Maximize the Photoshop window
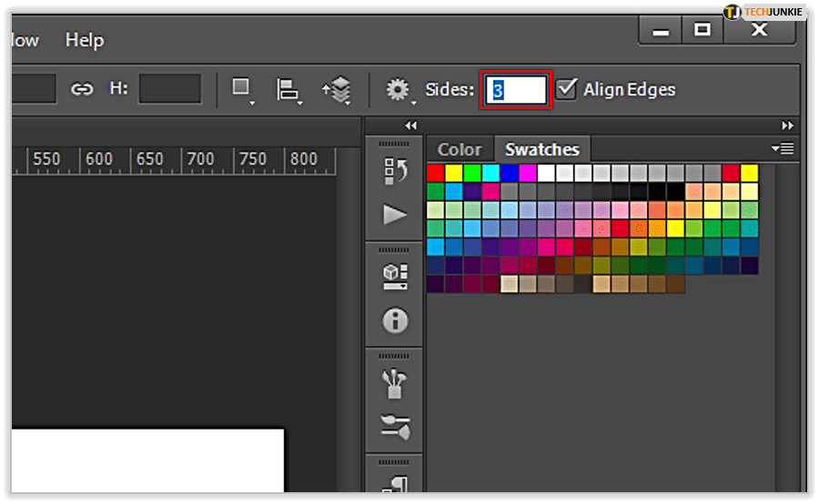 (702, 30)
